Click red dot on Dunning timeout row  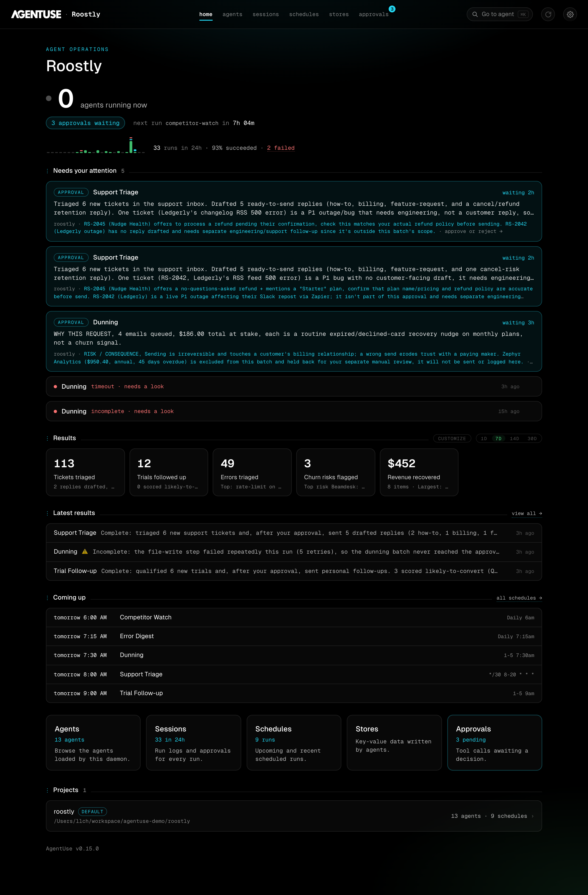pyautogui.click(x=55, y=387)
